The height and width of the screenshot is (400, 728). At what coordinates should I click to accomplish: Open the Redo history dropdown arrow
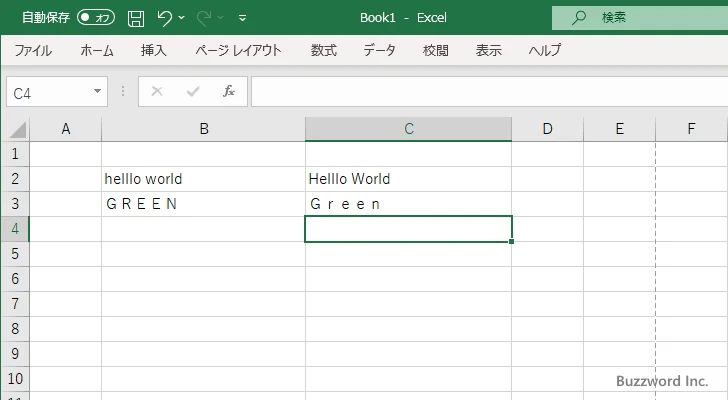(x=221, y=18)
